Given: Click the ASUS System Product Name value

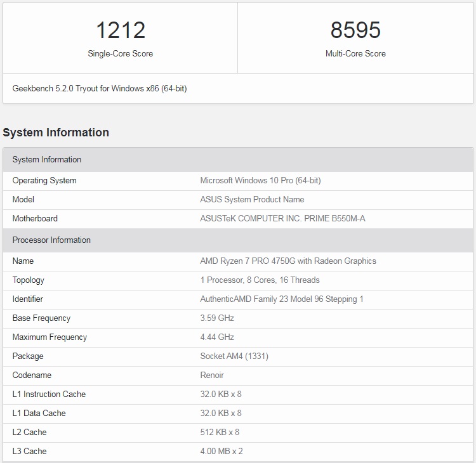Looking at the screenshot, I should point(252,199).
